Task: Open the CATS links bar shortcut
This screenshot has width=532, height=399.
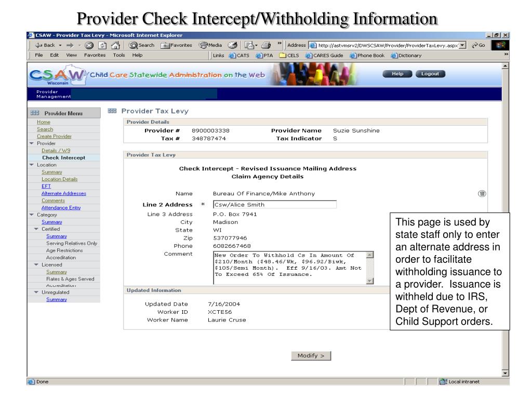Action: 239,55
